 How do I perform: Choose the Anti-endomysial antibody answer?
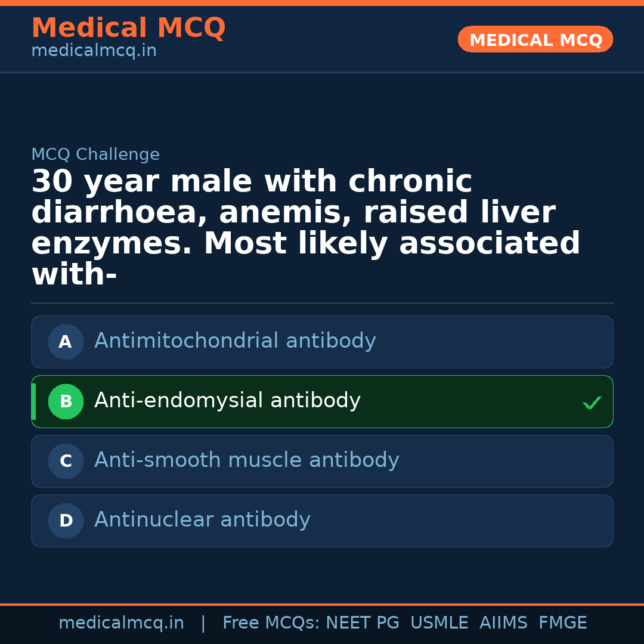227,401
